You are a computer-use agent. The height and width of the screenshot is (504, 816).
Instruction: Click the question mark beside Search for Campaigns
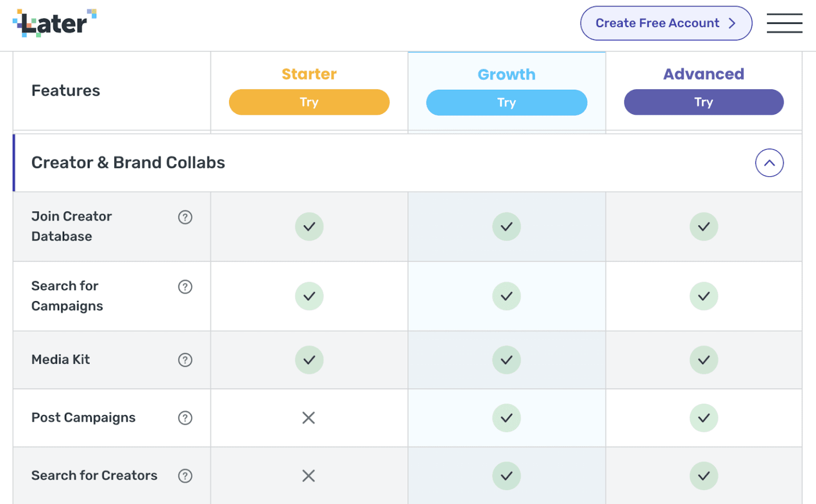(x=185, y=287)
